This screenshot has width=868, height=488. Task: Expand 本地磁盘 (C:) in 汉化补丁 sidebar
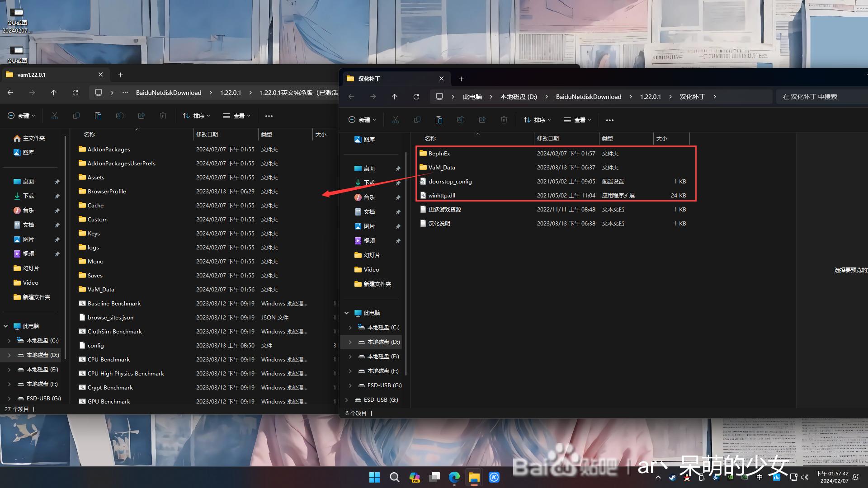coord(350,328)
